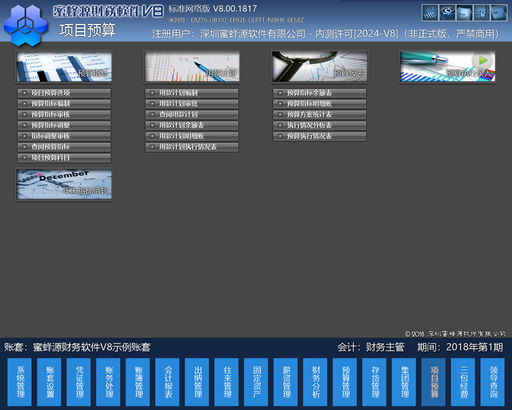Viewport: 512px width, 410px height.
Task: Click the copyright notice near the bottom right
Action: (x=455, y=334)
